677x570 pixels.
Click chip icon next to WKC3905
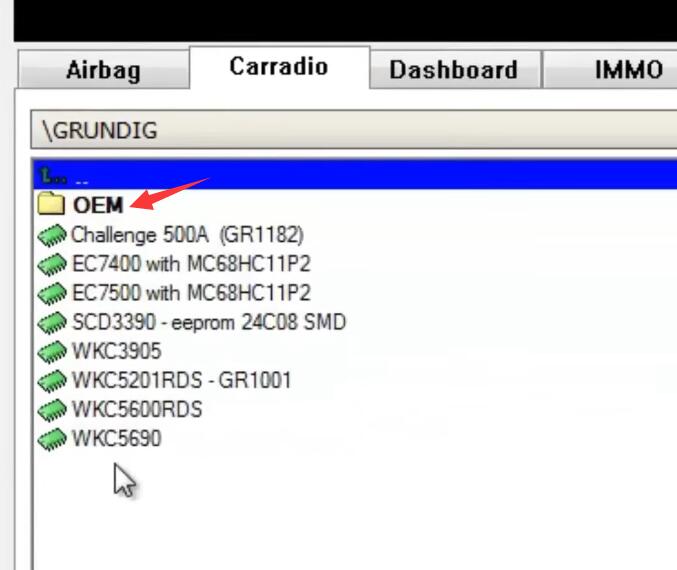(x=52, y=352)
